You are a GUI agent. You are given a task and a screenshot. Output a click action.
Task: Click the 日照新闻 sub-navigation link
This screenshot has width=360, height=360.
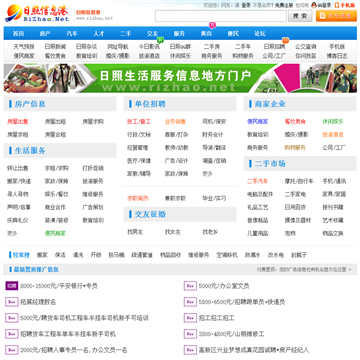[55, 47]
